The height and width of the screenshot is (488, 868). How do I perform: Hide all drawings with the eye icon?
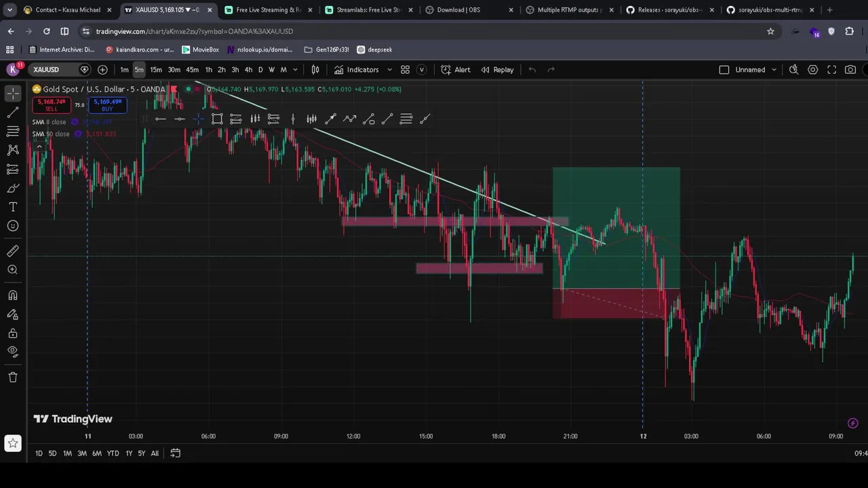point(13,352)
